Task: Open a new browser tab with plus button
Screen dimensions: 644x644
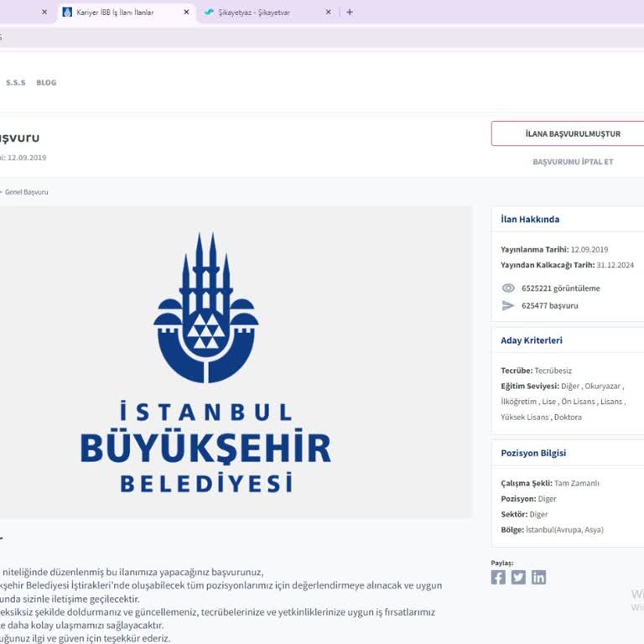Action: point(350,13)
